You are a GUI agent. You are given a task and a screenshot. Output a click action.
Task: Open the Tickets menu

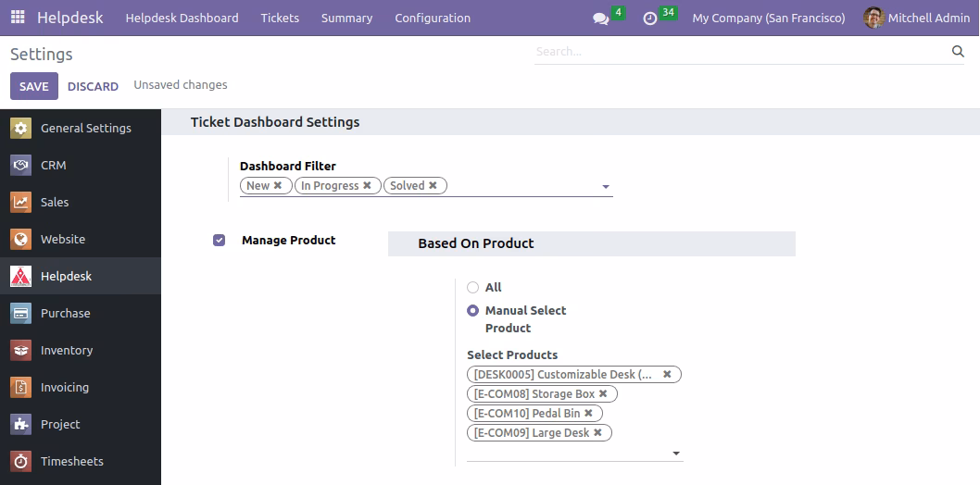coord(280,19)
